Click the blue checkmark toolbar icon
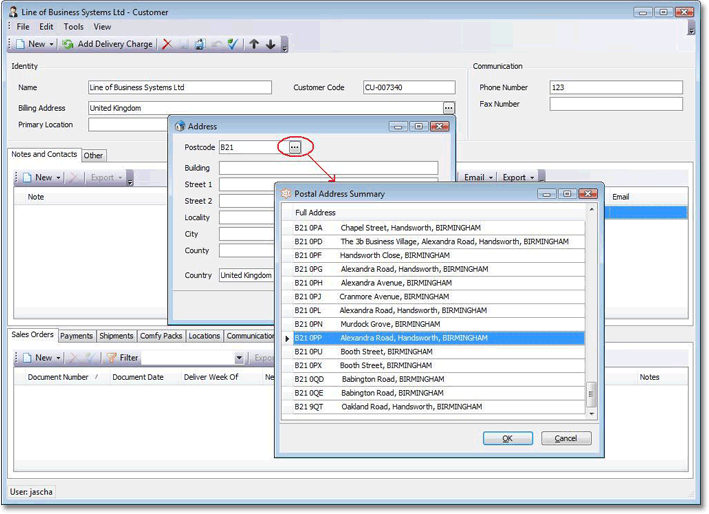 [233, 44]
